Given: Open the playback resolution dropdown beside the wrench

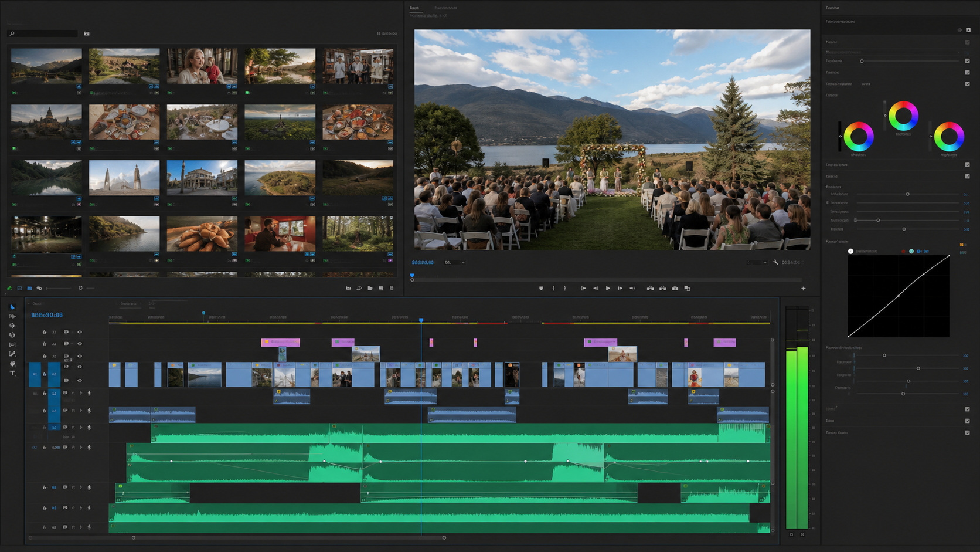Looking at the screenshot, I should point(757,262).
